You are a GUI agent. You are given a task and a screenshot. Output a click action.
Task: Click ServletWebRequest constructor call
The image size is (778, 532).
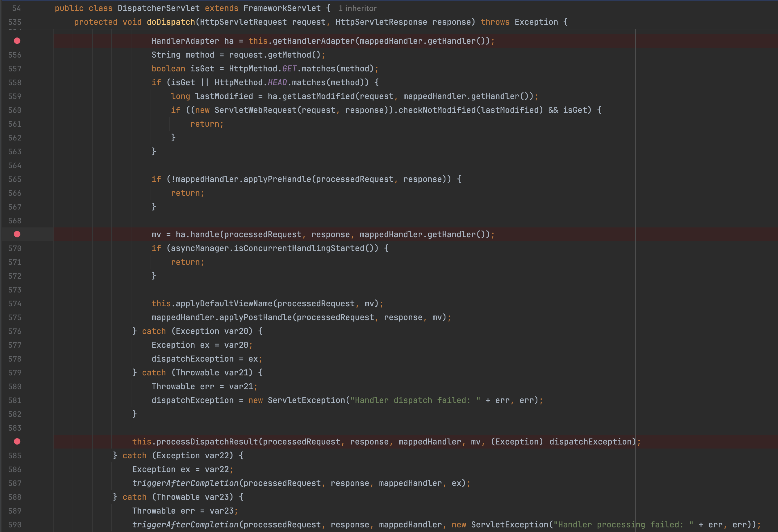[255, 110]
